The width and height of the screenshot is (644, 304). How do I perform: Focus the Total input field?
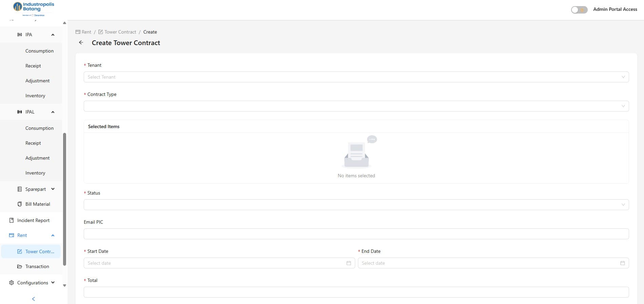pyautogui.click(x=356, y=292)
